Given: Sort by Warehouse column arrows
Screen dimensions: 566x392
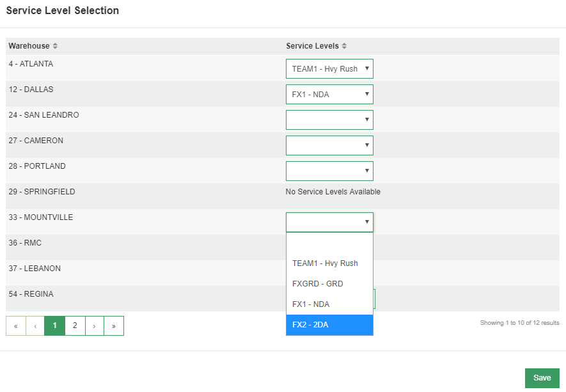Looking at the screenshot, I should (x=55, y=46).
